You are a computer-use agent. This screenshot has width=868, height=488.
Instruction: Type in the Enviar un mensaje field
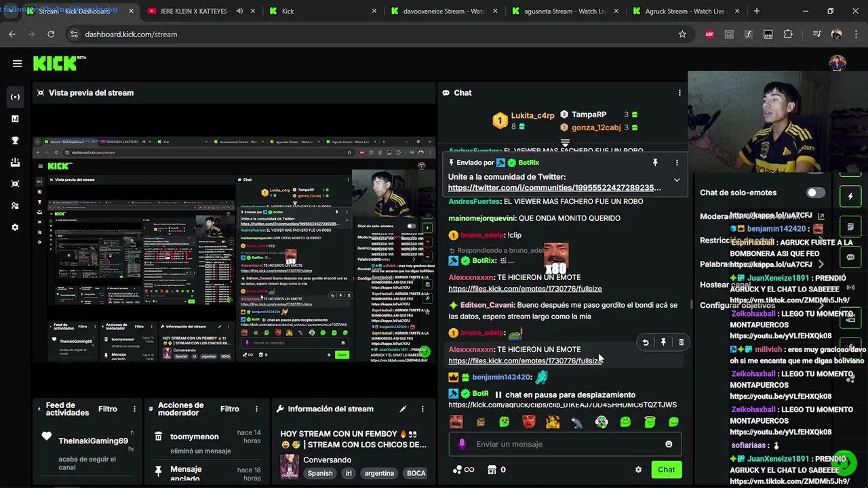pos(564,444)
